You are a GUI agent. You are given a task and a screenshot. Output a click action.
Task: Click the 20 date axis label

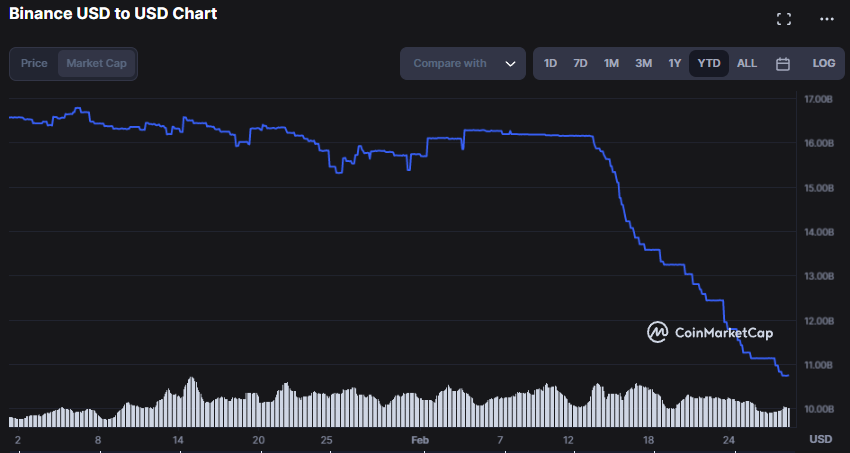pyautogui.click(x=259, y=439)
